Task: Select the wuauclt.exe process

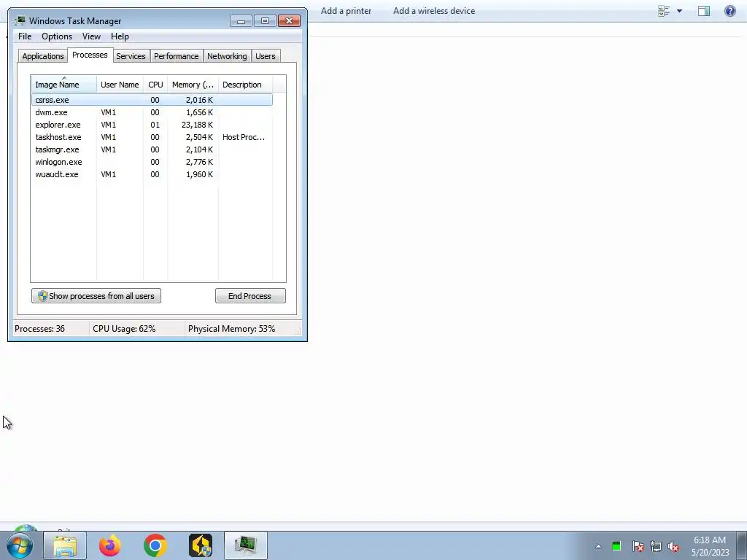Action: coord(152,174)
